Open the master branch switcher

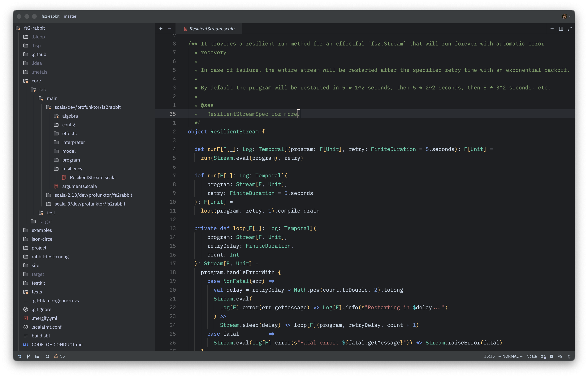tap(70, 16)
